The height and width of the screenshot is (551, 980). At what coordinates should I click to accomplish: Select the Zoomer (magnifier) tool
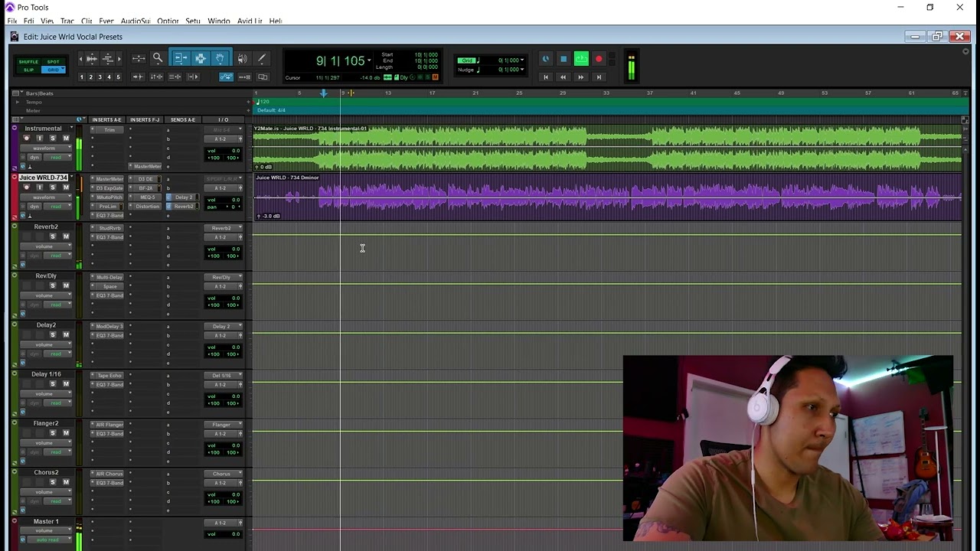click(x=158, y=57)
